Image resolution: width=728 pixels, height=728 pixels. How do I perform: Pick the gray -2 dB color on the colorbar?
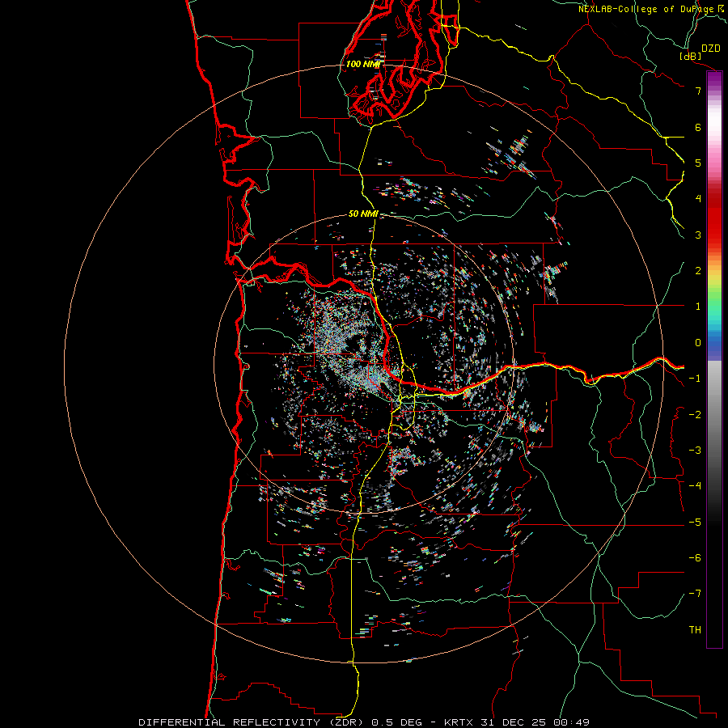(714, 415)
